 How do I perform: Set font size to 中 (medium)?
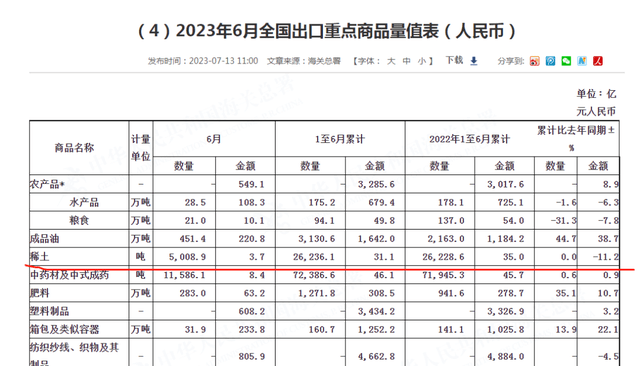[407, 61]
